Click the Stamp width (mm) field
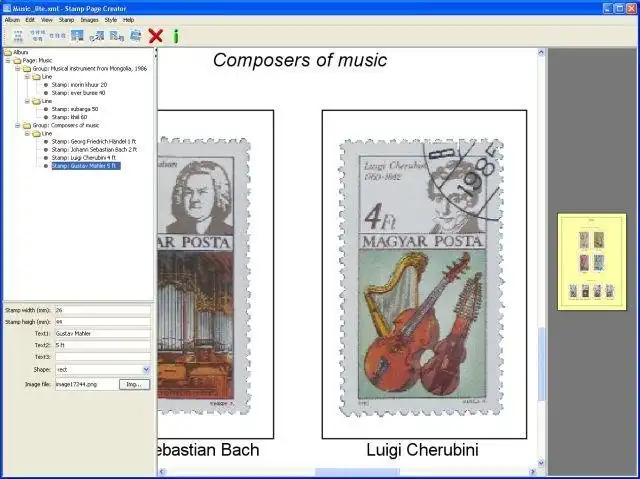Image resolution: width=640 pixels, height=479 pixels. 102,310
